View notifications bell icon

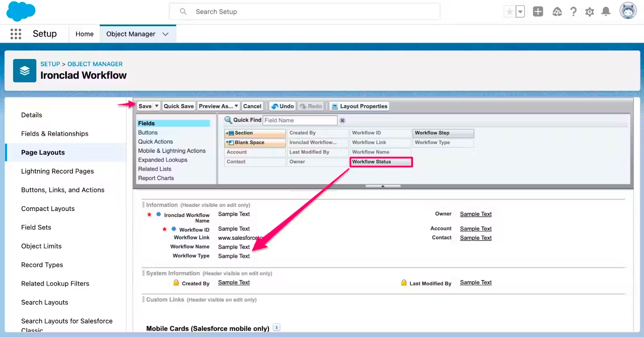click(x=606, y=12)
